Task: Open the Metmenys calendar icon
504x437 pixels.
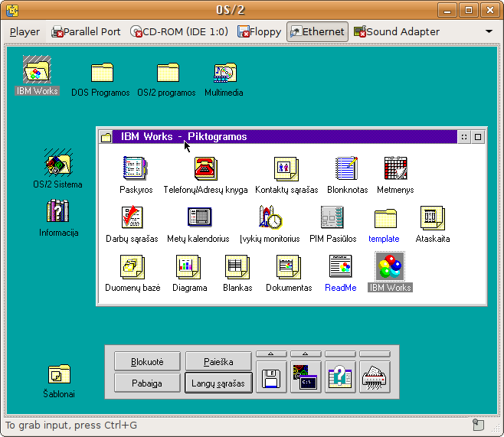Action: click(x=396, y=168)
